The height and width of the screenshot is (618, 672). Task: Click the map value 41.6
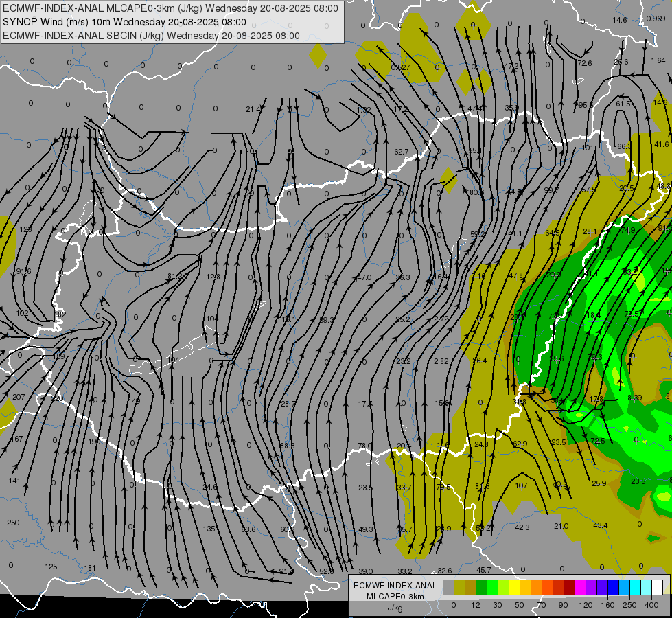661,144
